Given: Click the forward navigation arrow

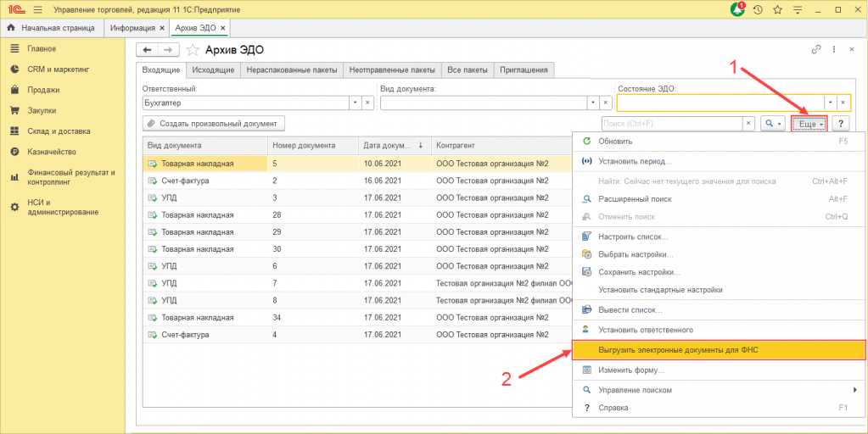Looking at the screenshot, I should click(168, 50).
